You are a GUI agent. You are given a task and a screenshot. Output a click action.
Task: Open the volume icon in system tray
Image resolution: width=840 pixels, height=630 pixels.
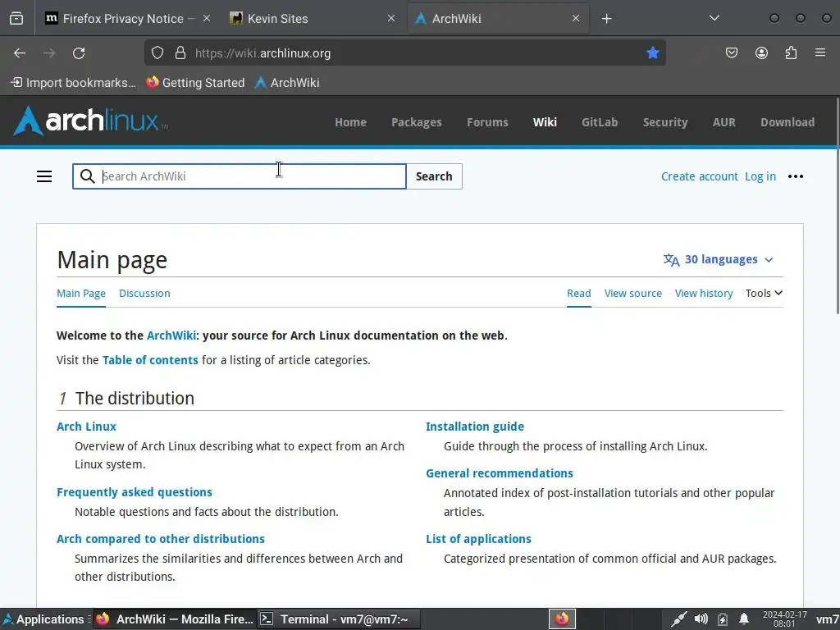[x=701, y=619]
